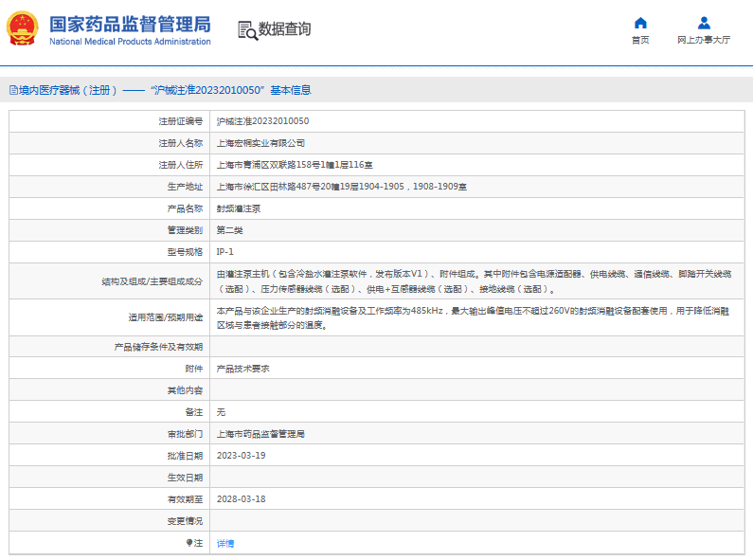Open the 详情 link
This screenshot has height=560, width=753.
(x=225, y=543)
